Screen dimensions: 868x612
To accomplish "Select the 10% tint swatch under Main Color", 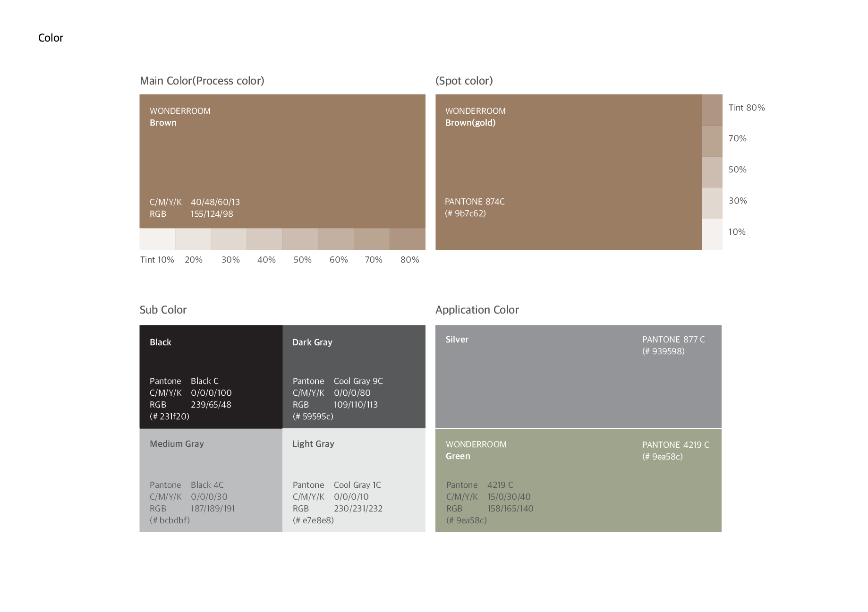I will (157, 239).
